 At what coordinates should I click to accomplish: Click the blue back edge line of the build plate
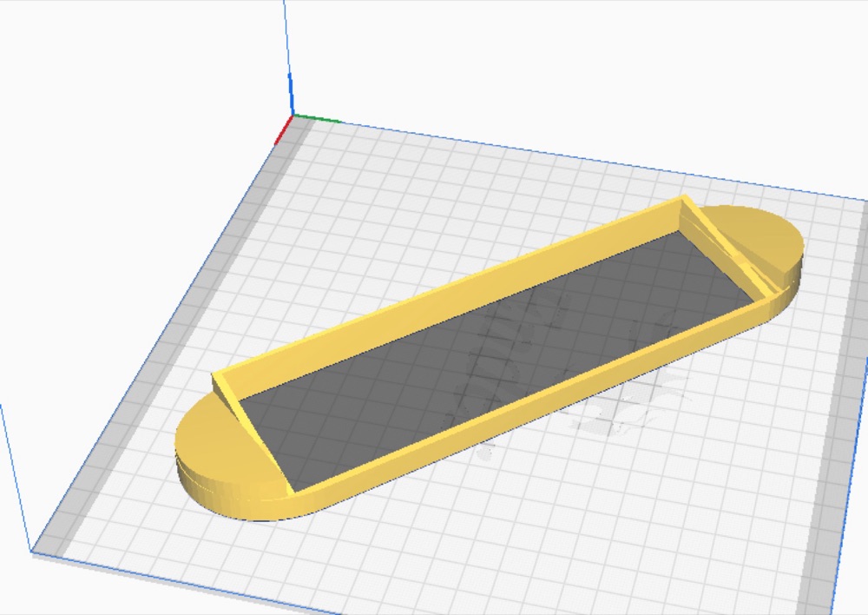(x=582, y=157)
